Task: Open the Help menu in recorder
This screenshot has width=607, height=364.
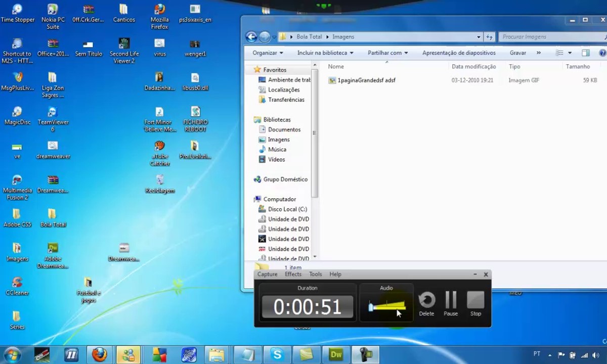Action: pos(335,274)
